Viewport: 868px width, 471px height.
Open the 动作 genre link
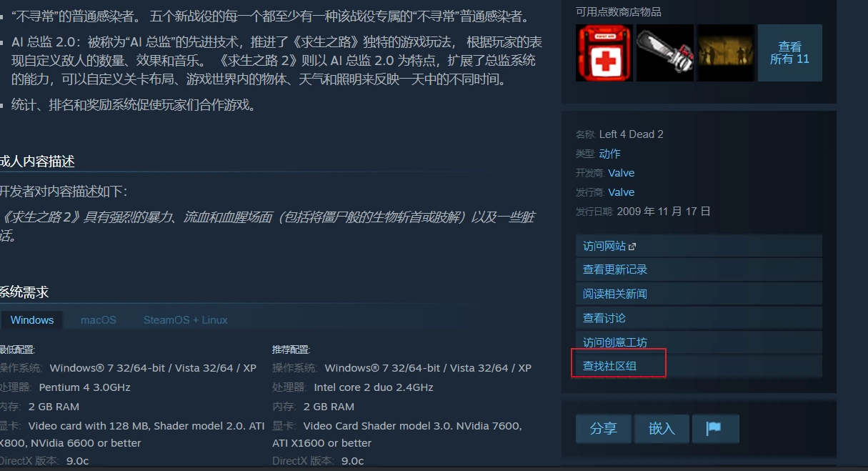tap(610, 154)
